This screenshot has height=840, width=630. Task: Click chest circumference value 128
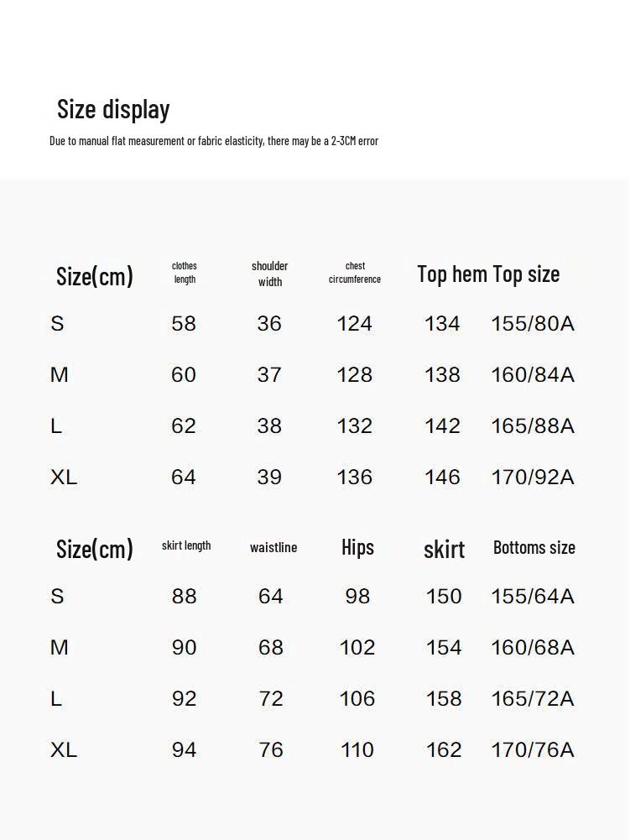[354, 375]
